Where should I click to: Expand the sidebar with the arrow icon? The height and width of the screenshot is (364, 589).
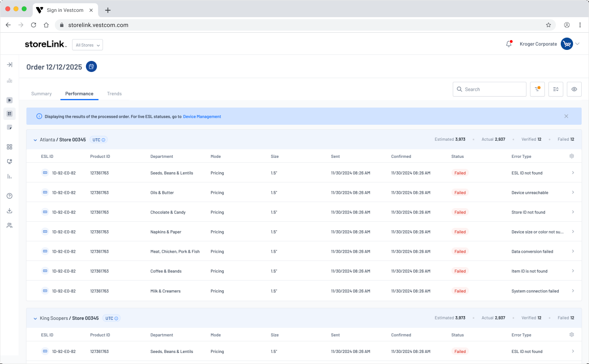(x=9, y=65)
